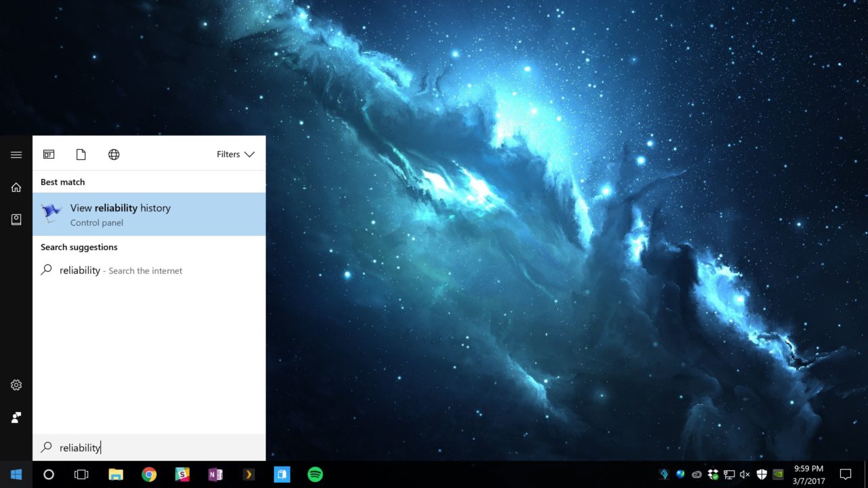Click the Best match heading
The image size is (868, 488).
click(x=62, y=182)
